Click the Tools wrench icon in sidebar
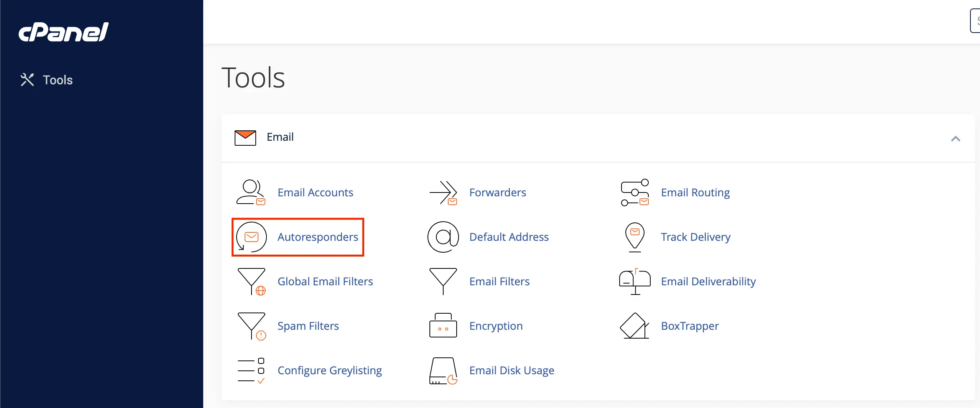Screen dimensions: 980x408 click(x=27, y=80)
